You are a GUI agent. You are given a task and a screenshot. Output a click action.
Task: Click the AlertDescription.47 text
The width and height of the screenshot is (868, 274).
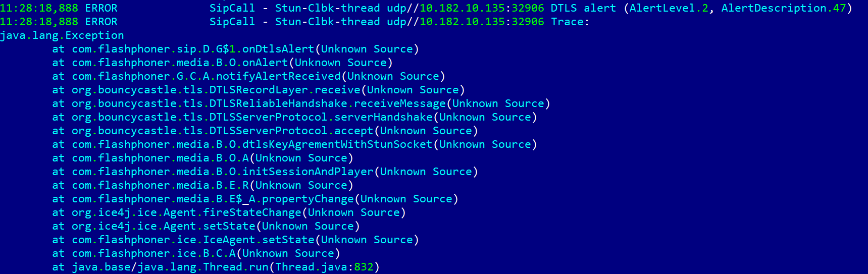[783, 8]
